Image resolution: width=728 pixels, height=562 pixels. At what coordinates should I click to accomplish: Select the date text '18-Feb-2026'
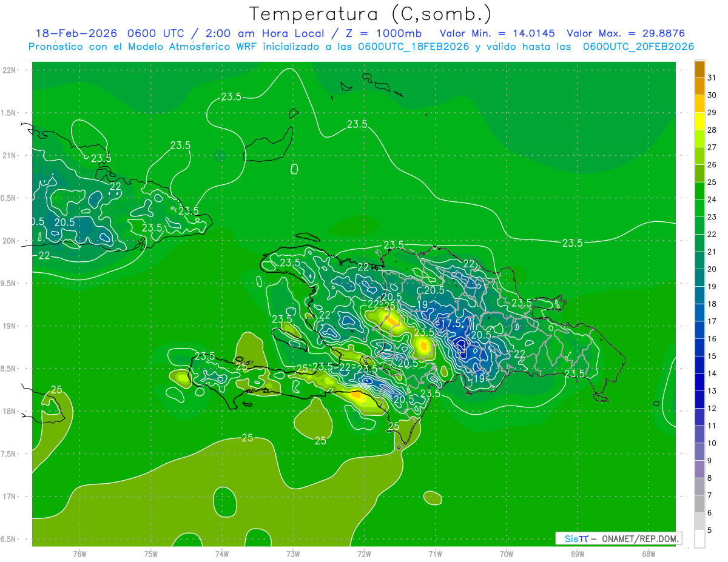click(x=76, y=34)
